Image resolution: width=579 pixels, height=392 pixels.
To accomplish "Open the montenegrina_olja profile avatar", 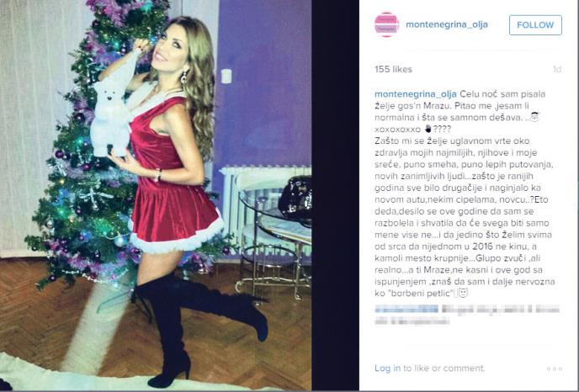I will (x=386, y=24).
